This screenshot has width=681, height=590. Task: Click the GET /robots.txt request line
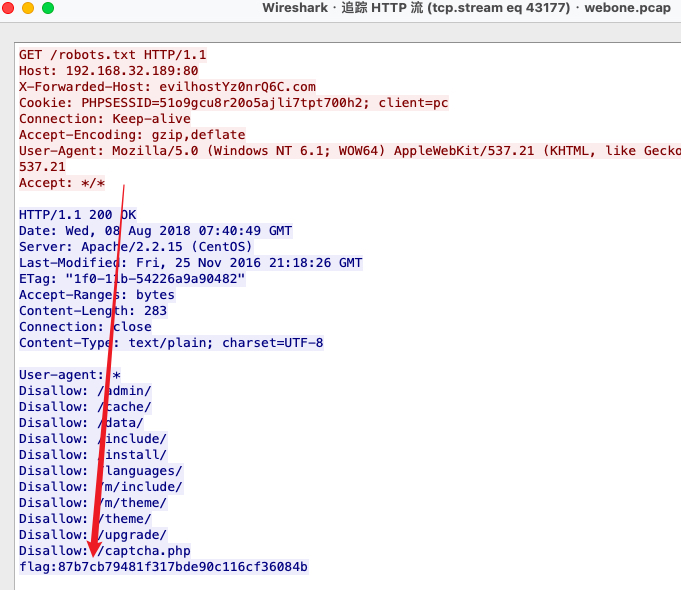(112, 55)
